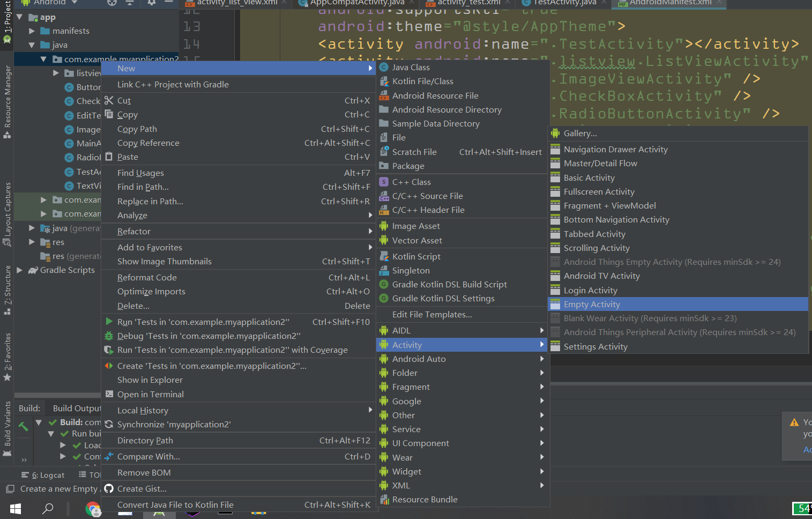
Task: Choose Settings Activity template
Action: [678, 346]
